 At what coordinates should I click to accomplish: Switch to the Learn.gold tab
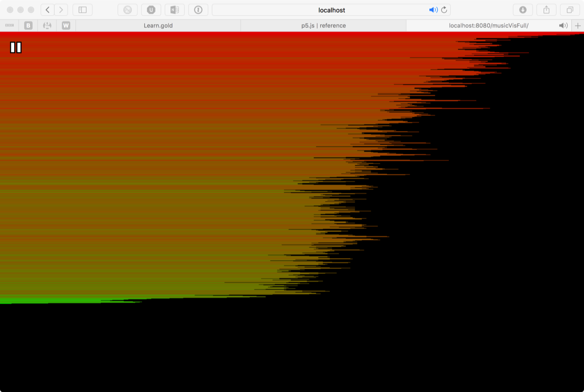coord(158,26)
